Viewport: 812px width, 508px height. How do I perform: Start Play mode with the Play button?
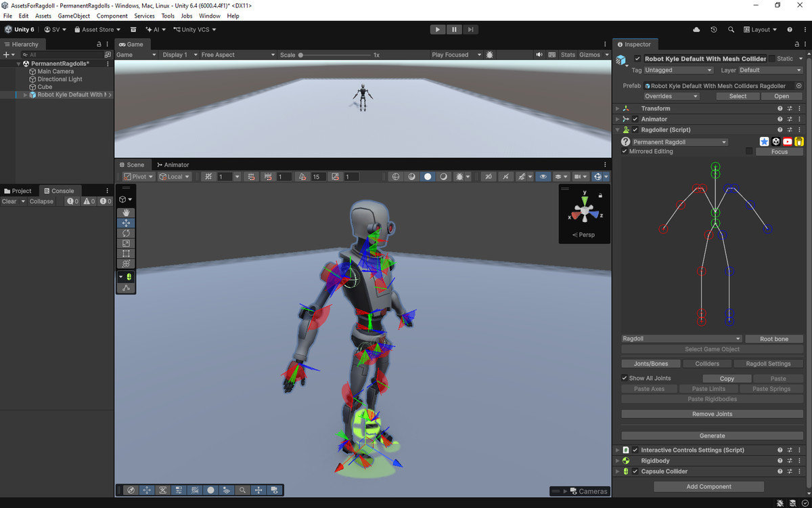click(x=438, y=30)
